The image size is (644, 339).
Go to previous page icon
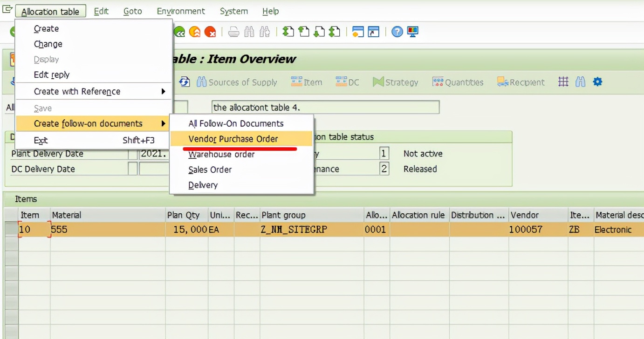pos(304,32)
